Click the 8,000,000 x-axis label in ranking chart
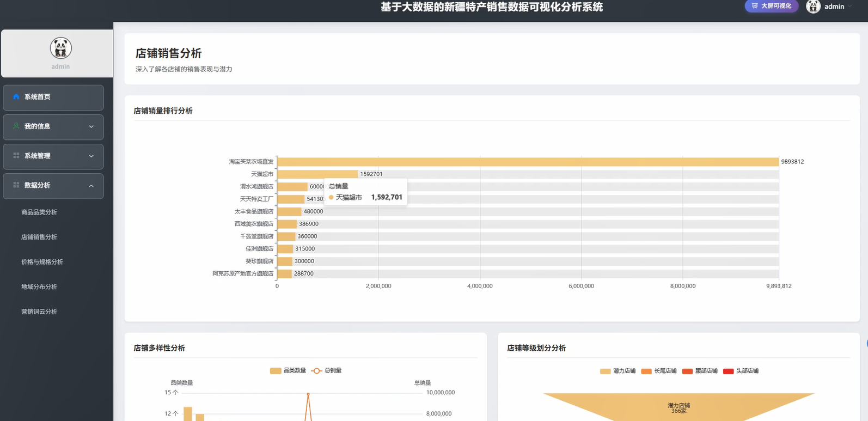The height and width of the screenshot is (421, 868). pyautogui.click(x=683, y=286)
